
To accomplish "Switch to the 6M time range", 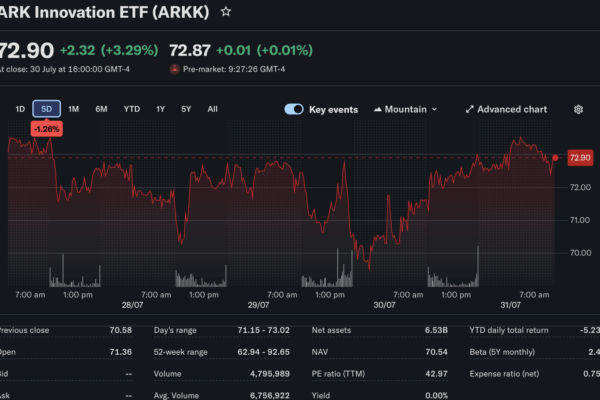I will [101, 109].
